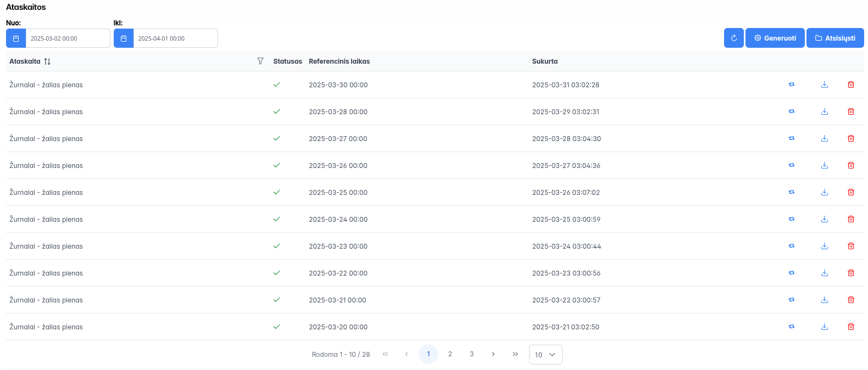Open calendar picker for Iki date
Viewport: 868px width, 370px height.
(124, 38)
